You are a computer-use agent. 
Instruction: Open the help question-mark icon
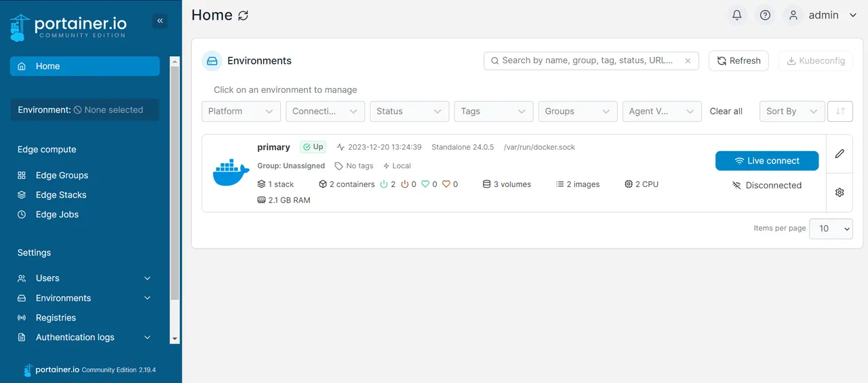[x=766, y=15]
